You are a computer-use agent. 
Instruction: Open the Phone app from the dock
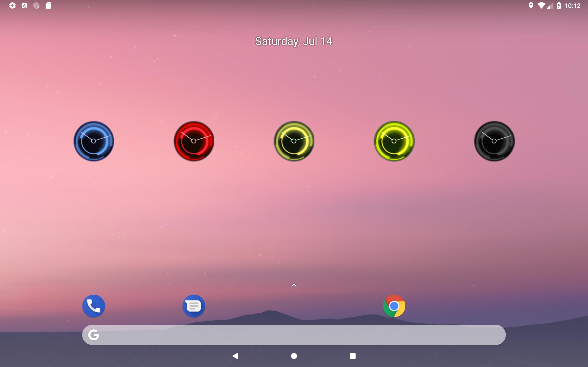coord(94,306)
